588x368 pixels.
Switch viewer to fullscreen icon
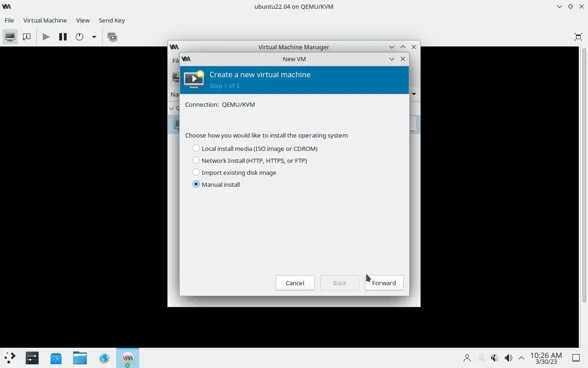(578, 37)
